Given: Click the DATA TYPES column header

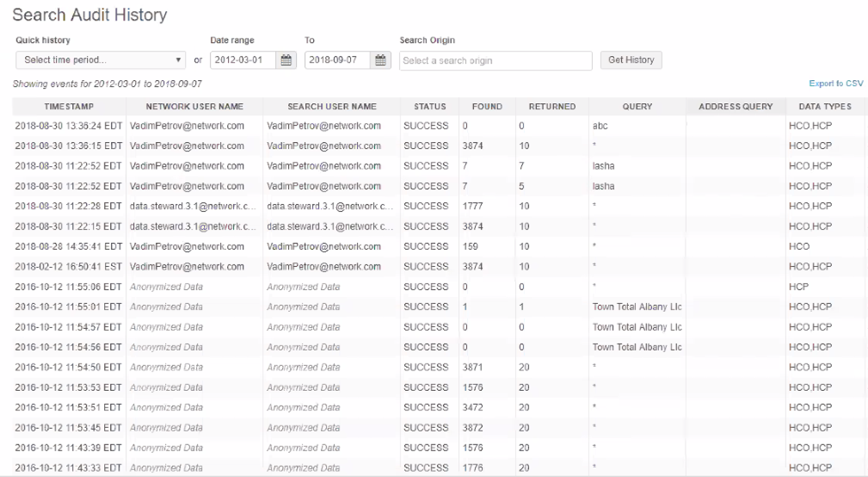Looking at the screenshot, I should tap(825, 107).
